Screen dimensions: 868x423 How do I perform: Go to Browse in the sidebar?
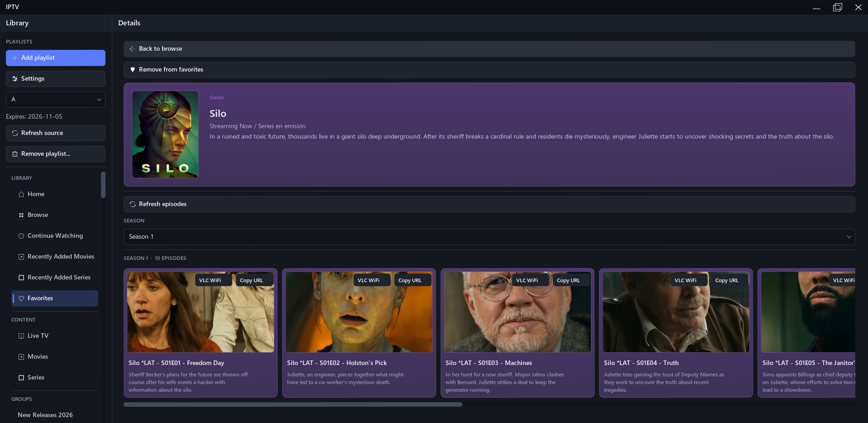55,215
